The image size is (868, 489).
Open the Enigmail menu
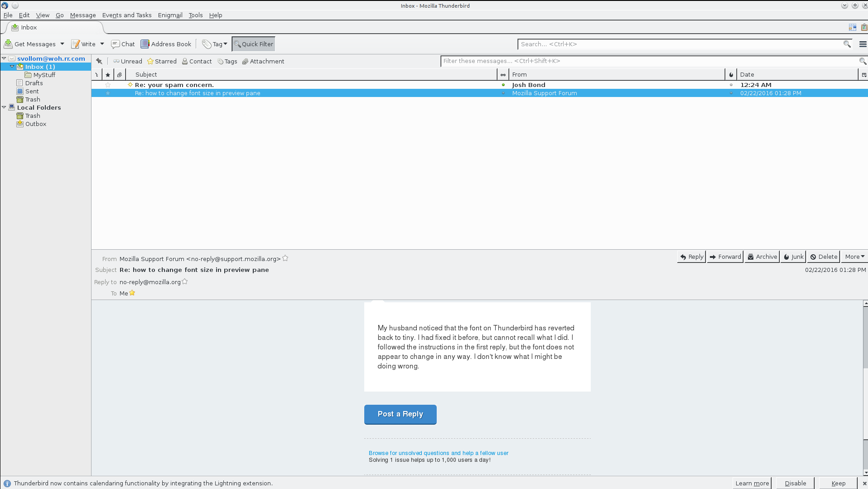pos(170,15)
